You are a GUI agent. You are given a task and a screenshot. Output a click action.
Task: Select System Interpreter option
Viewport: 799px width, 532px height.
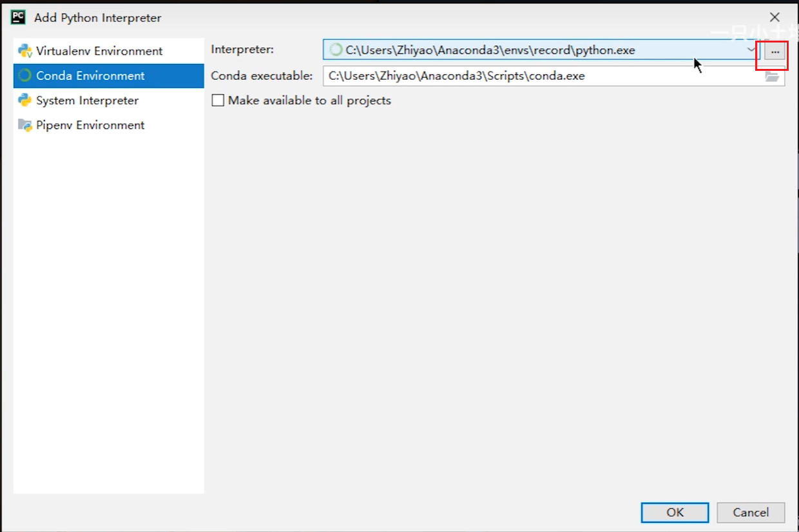click(x=108, y=100)
